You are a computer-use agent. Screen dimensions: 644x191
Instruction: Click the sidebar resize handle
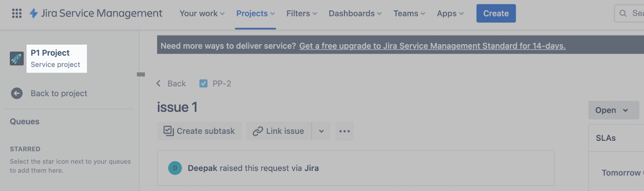140,74
